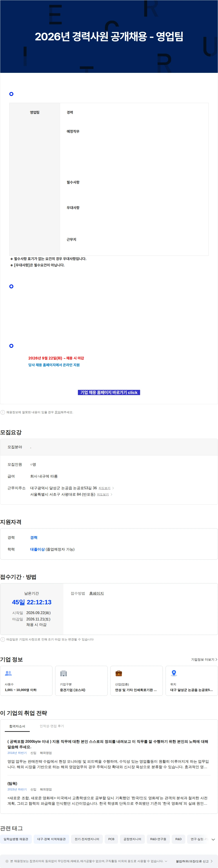Click the 대졸이상 education requirement text

tap(37, 549)
